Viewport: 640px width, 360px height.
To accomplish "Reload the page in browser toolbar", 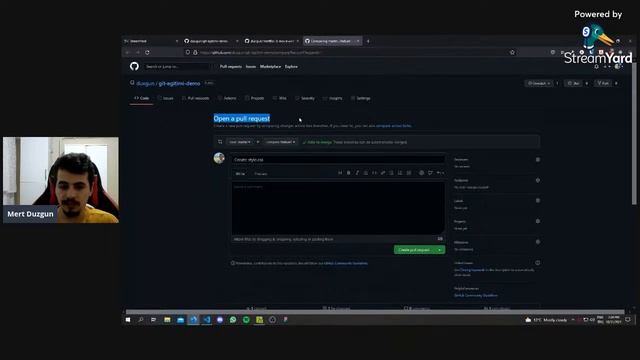I will click(x=147, y=52).
